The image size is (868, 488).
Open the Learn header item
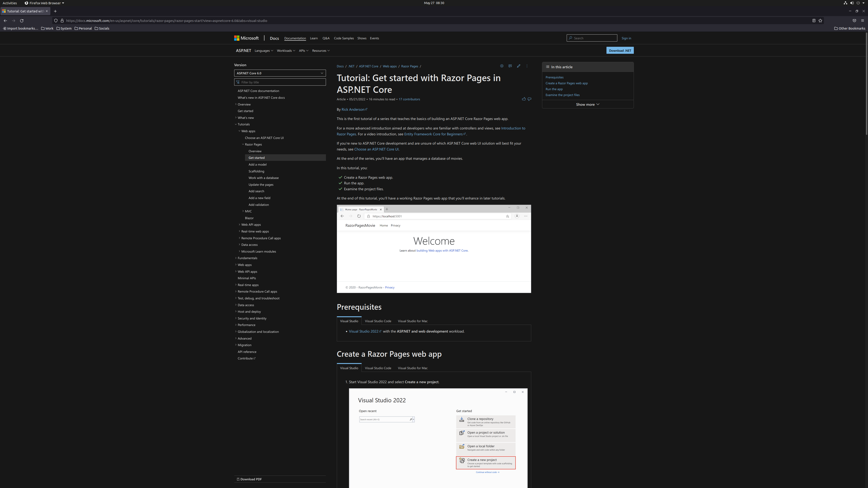point(314,38)
